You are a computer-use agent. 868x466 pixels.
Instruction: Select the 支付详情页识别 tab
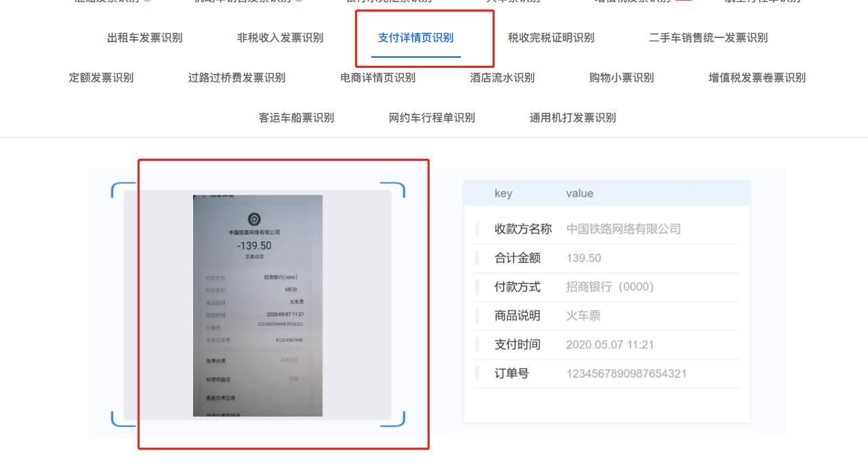[416, 38]
